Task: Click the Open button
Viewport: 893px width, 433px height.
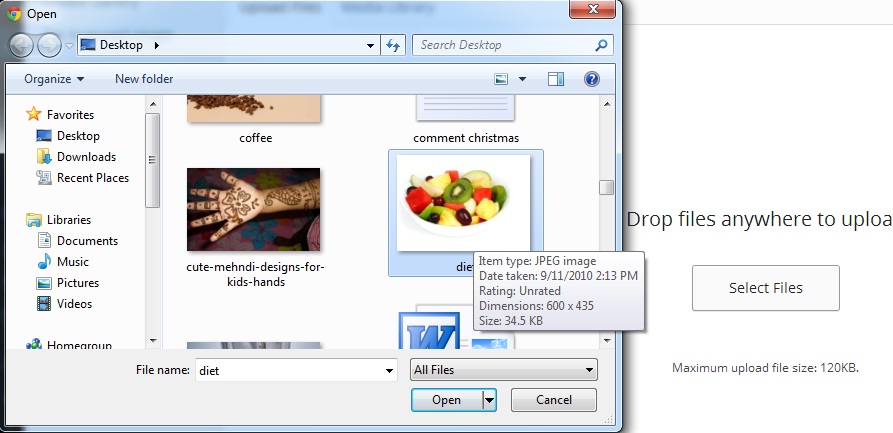Action: pyautogui.click(x=446, y=400)
